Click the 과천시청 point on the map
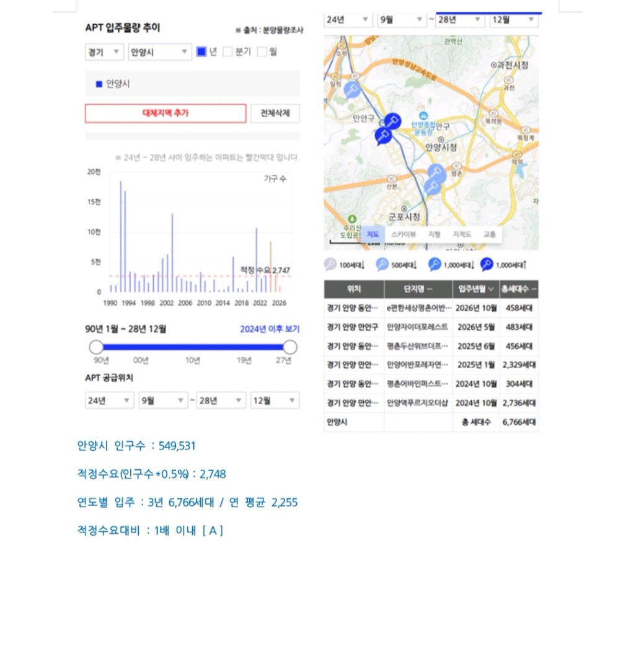Image resolution: width=636 pixels, height=672 pixels. coord(493,65)
